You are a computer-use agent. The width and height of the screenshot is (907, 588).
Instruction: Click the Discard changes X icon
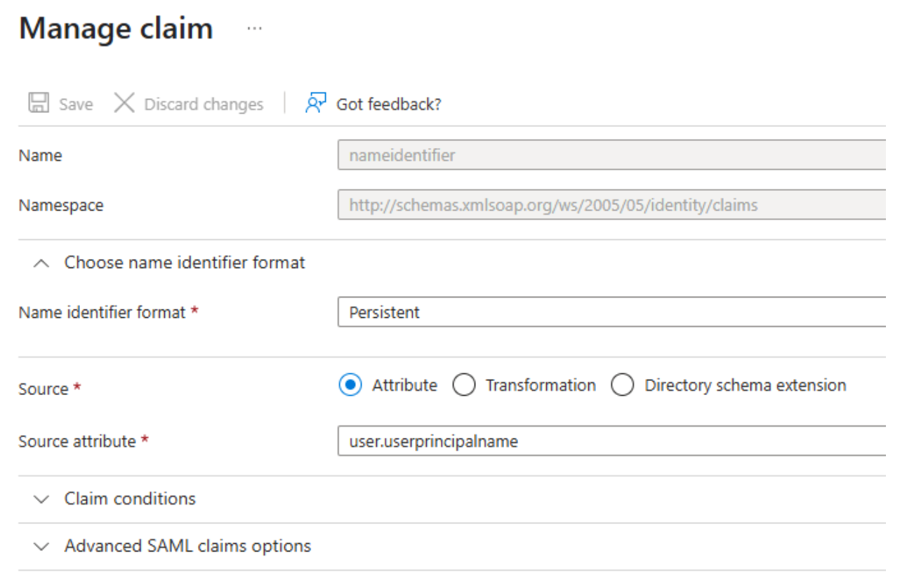124,103
